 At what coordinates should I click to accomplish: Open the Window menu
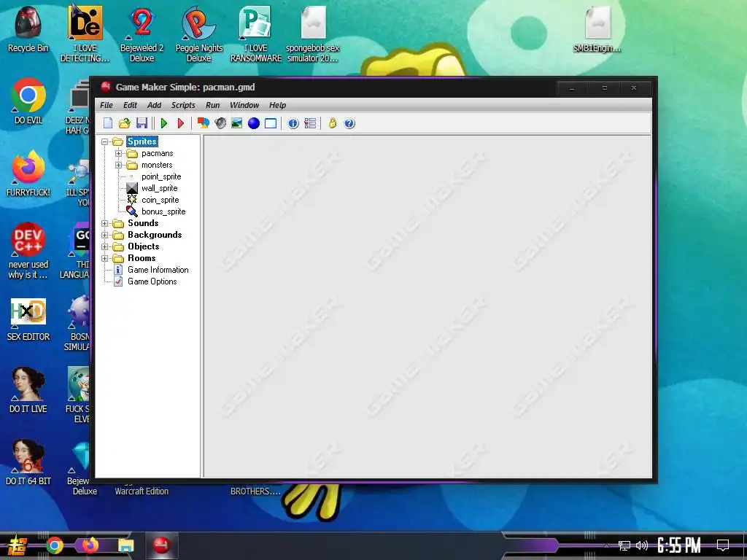tap(244, 105)
